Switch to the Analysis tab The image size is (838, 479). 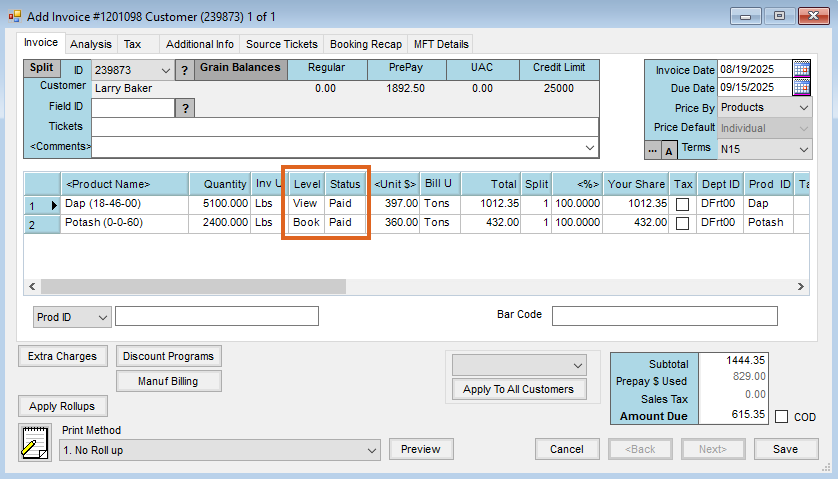tap(91, 44)
